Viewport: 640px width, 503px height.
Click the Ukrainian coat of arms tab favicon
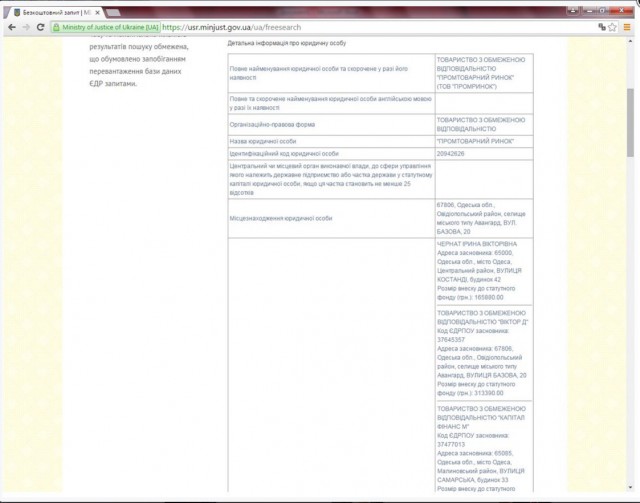[17, 13]
